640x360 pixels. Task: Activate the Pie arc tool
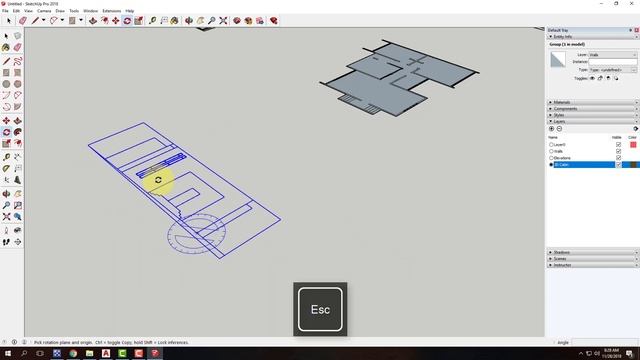click(18, 107)
